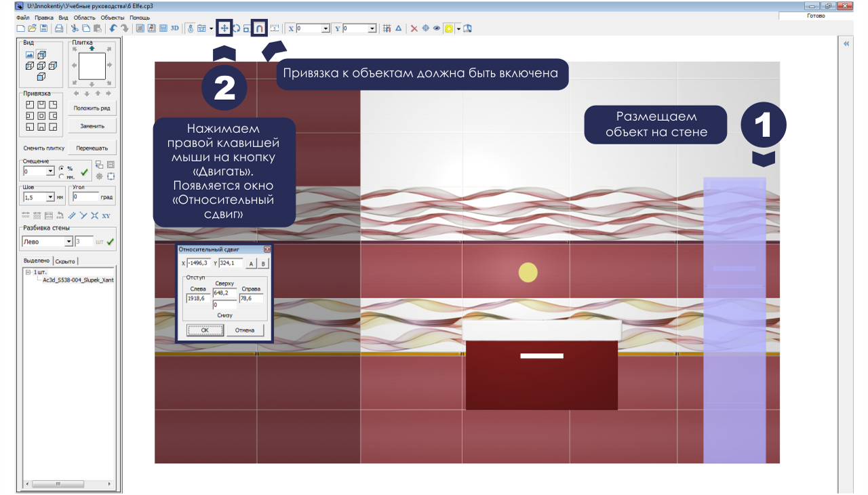Click the Print toolbar icon
868x495 pixels.
[59, 28]
